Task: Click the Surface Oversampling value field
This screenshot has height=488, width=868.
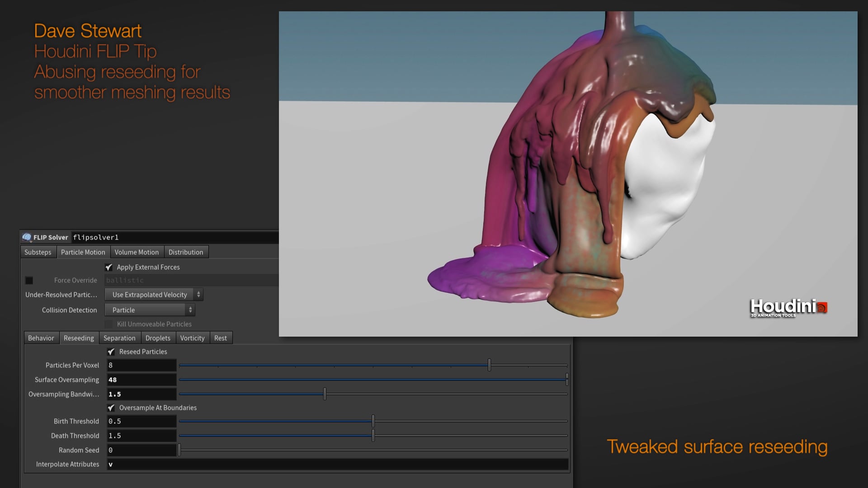Action: (x=142, y=380)
